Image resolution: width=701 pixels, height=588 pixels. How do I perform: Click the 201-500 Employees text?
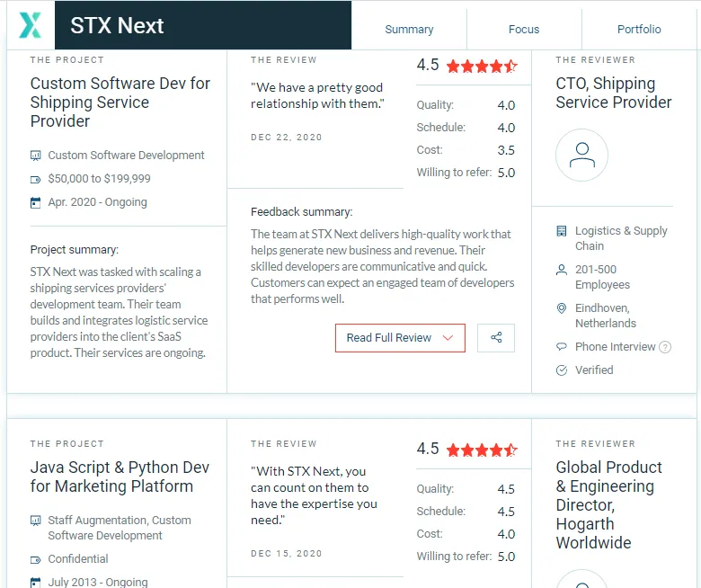click(602, 277)
